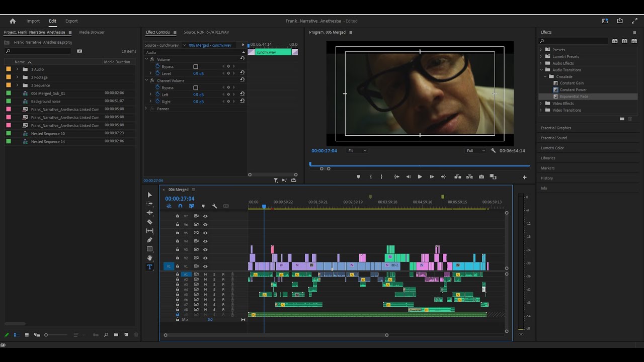Open the Fit zoom level dropdown

pos(357,151)
